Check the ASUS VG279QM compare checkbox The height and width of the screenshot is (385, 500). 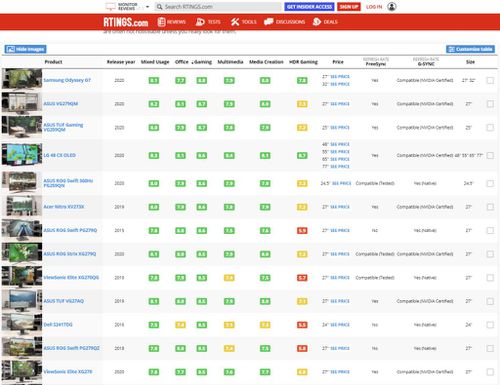[490, 104]
